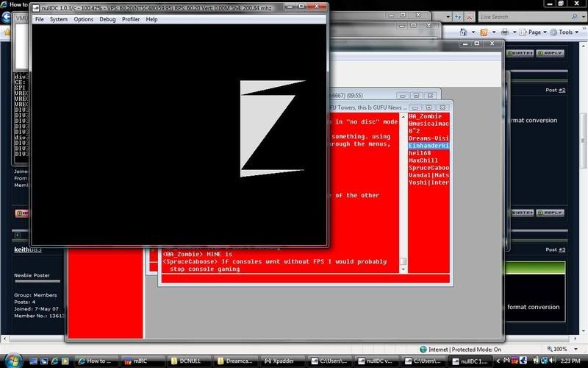Screen dimensions: 588x368
Task: Open the Help menu in nullDC
Action: tap(151, 19)
